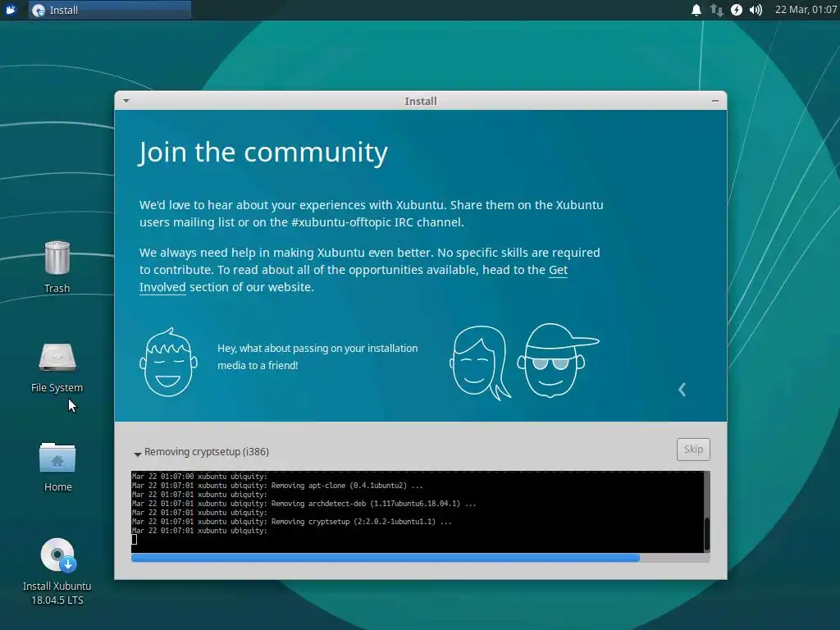Open the volume speaker icon
The height and width of the screenshot is (630, 840).
[756, 10]
